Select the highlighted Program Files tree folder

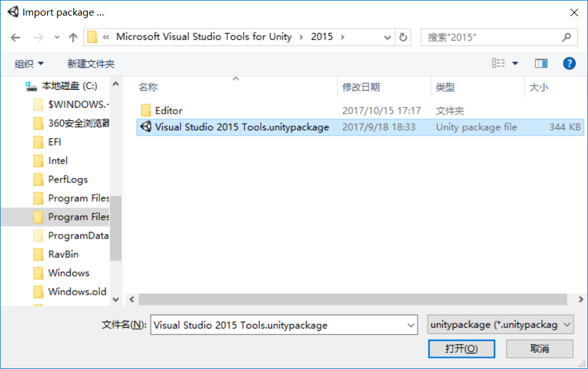coord(56,217)
